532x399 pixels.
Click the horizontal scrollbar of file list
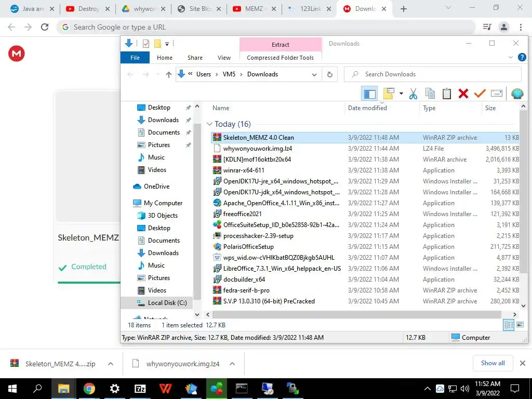click(x=356, y=314)
